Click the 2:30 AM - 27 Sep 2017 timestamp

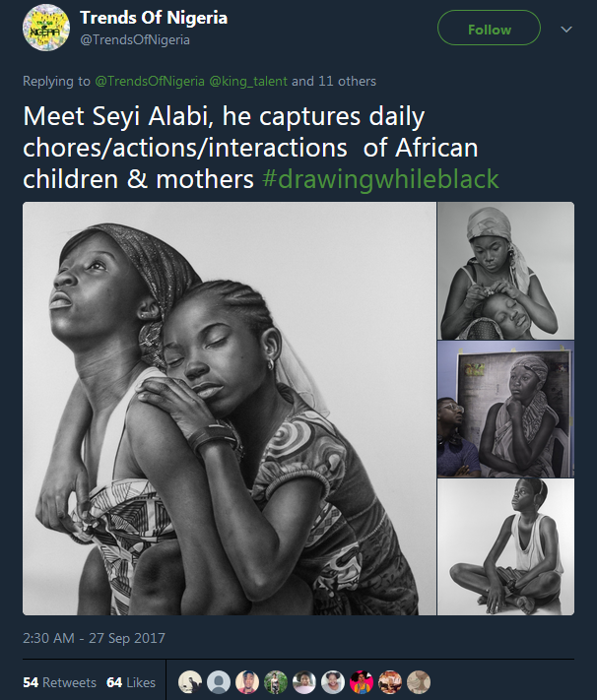click(x=94, y=638)
